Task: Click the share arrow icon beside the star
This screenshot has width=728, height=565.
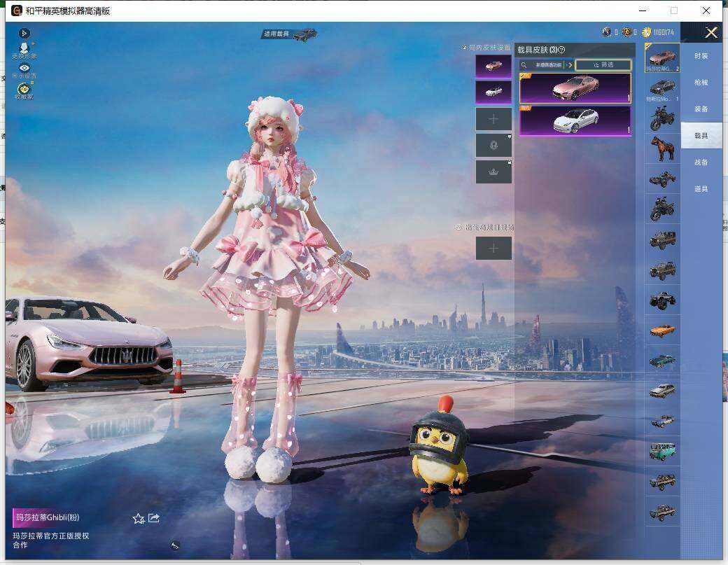Action: click(x=154, y=518)
